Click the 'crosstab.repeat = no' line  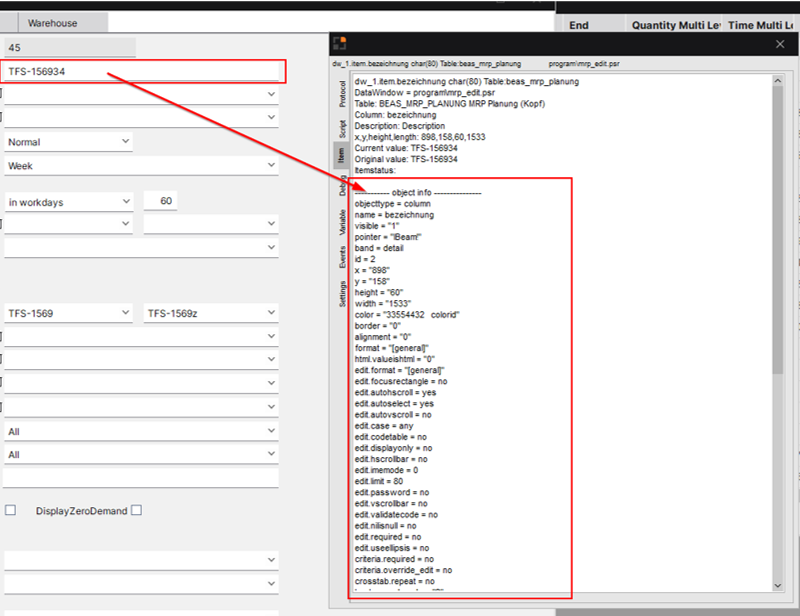(x=394, y=581)
